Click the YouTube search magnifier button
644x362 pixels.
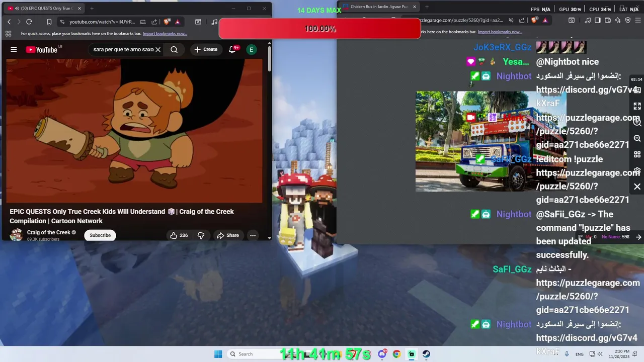point(174,50)
